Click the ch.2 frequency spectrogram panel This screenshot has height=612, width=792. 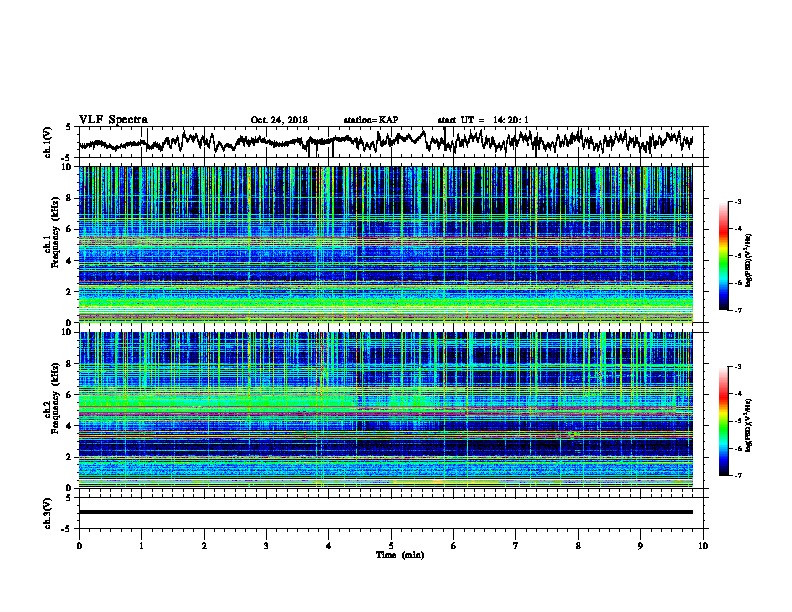(x=385, y=410)
